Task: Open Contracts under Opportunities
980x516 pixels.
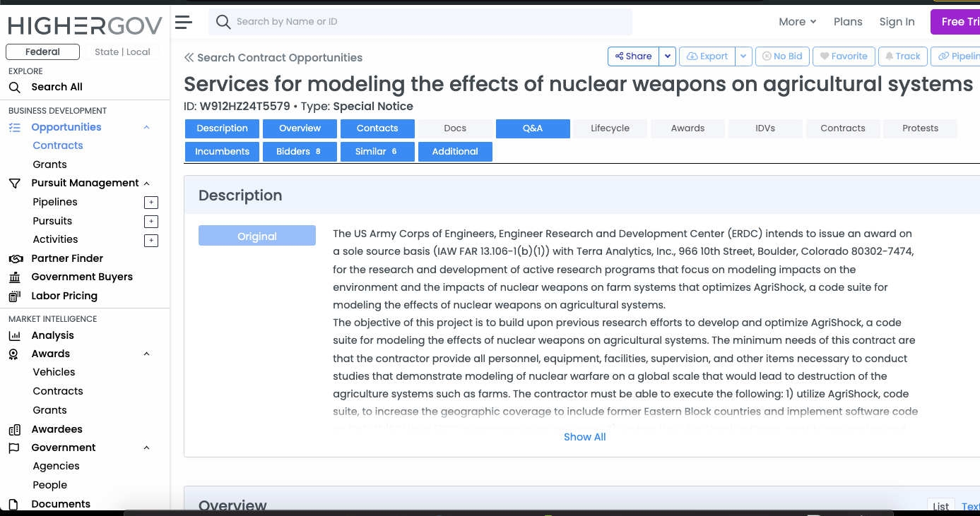Action: tap(58, 145)
